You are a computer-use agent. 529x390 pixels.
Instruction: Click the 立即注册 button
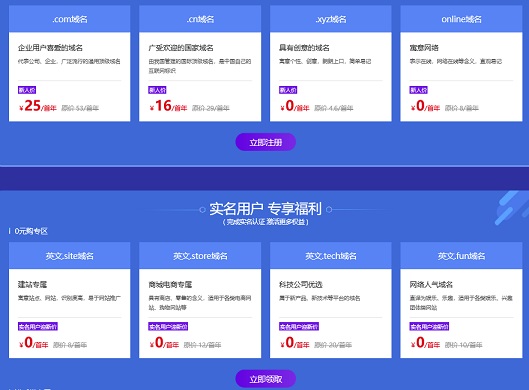tap(266, 142)
